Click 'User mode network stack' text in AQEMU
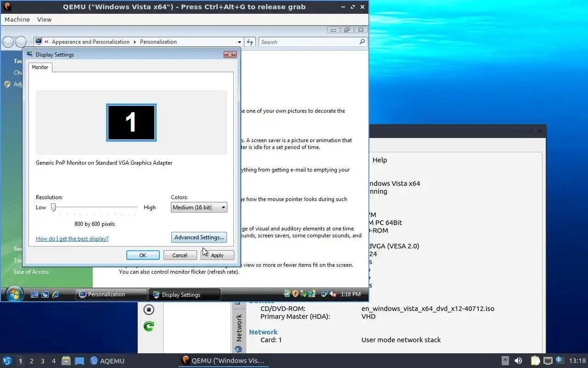The width and height of the screenshot is (588, 368). tap(401, 340)
